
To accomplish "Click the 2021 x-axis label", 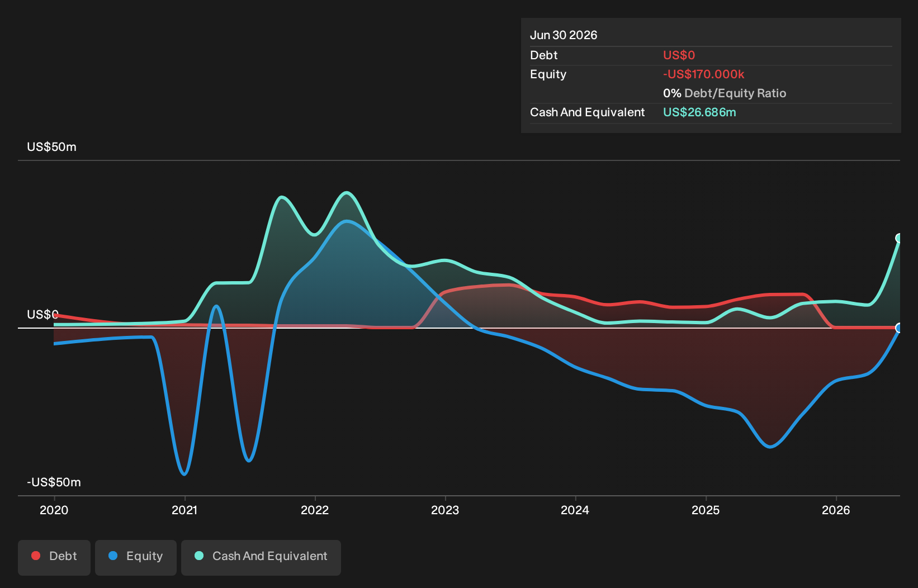I will click(184, 510).
